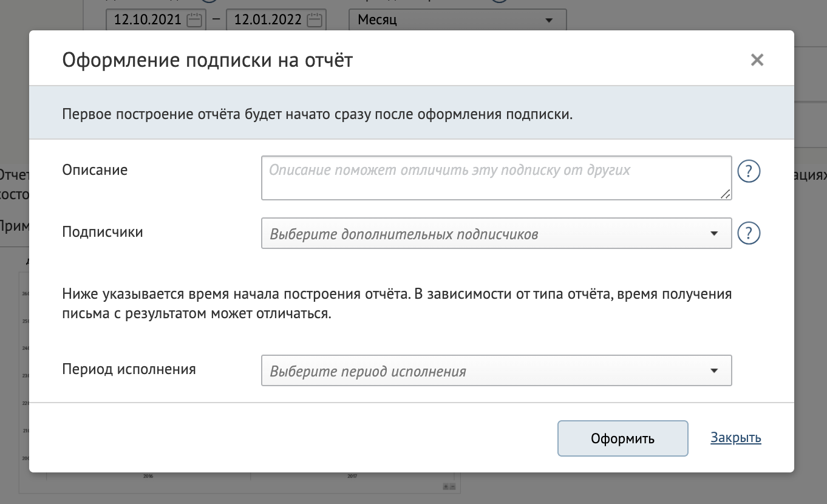Open the Период исполнения dropdown
The image size is (827, 504).
click(496, 370)
